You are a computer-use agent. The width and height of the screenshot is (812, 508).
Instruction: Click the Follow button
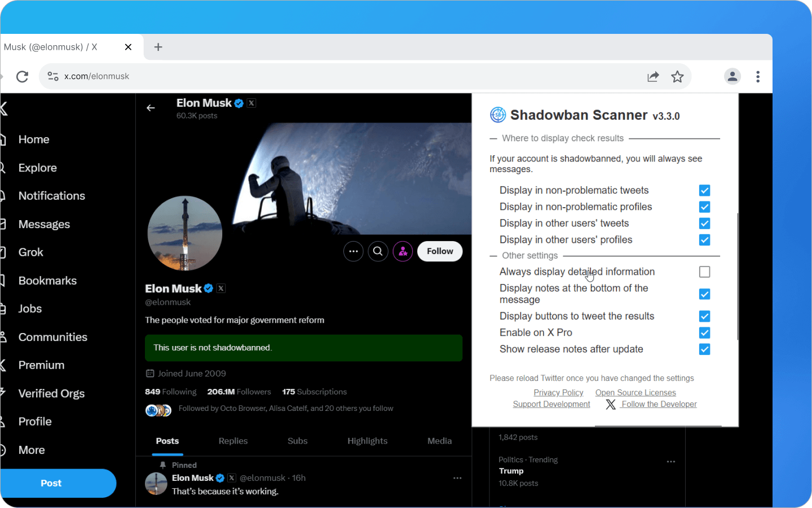coord(439,251)
